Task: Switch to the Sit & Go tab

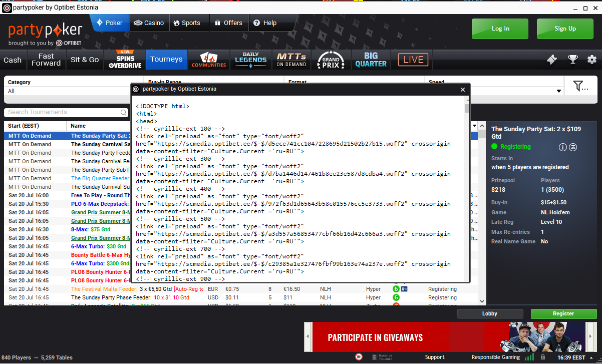Action: [85, 60]
